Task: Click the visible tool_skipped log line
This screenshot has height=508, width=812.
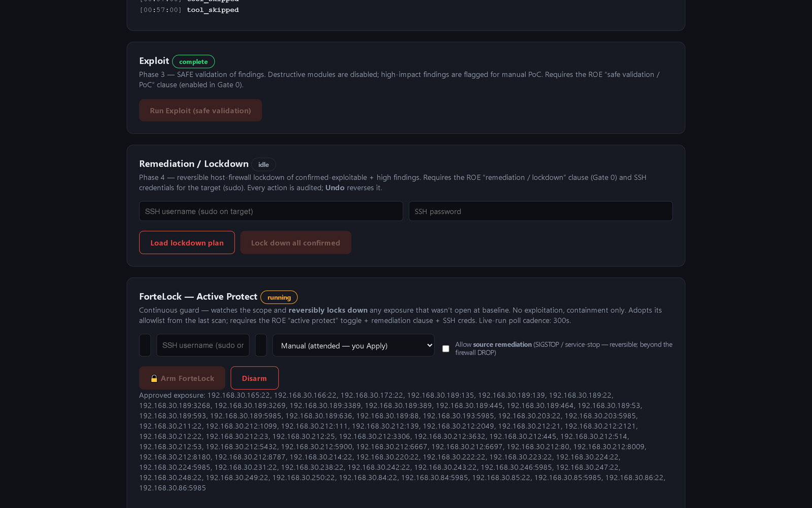Action: coord(213,10)
